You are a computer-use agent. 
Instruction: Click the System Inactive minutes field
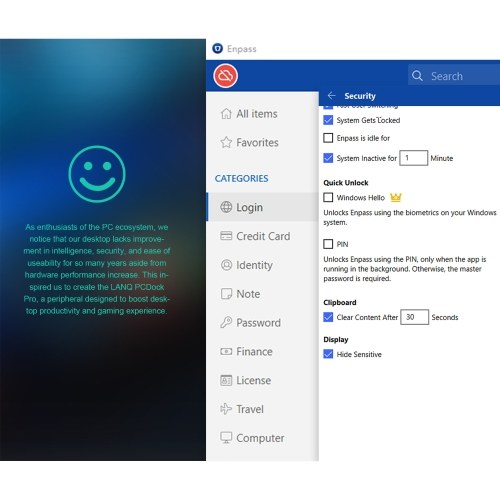point(414,158)
